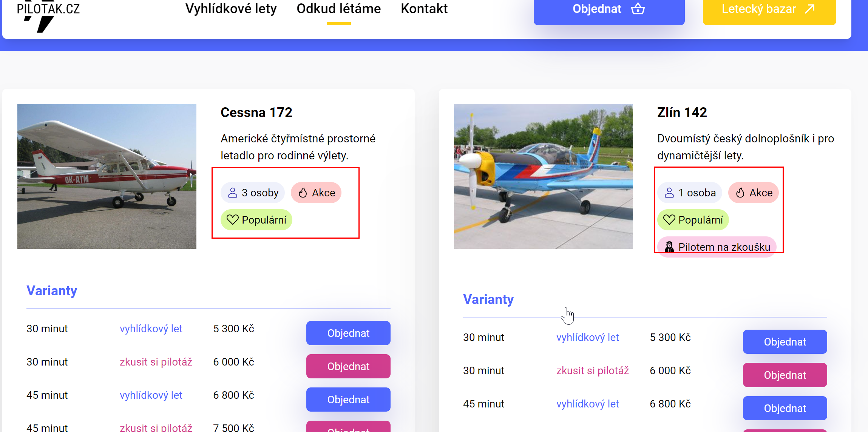Screen dimensions: 868x432
Task: Click the Zlín Varianty heading
Action: 488,299
